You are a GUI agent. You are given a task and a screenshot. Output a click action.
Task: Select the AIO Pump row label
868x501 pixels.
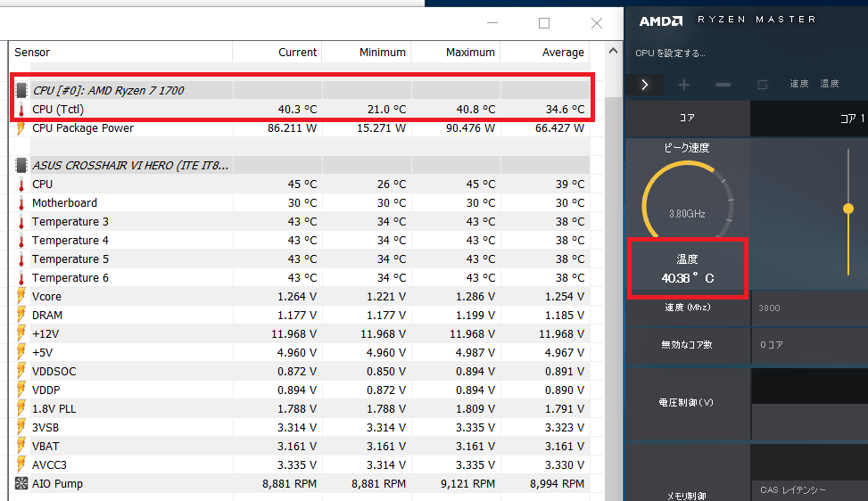(58, 484)
